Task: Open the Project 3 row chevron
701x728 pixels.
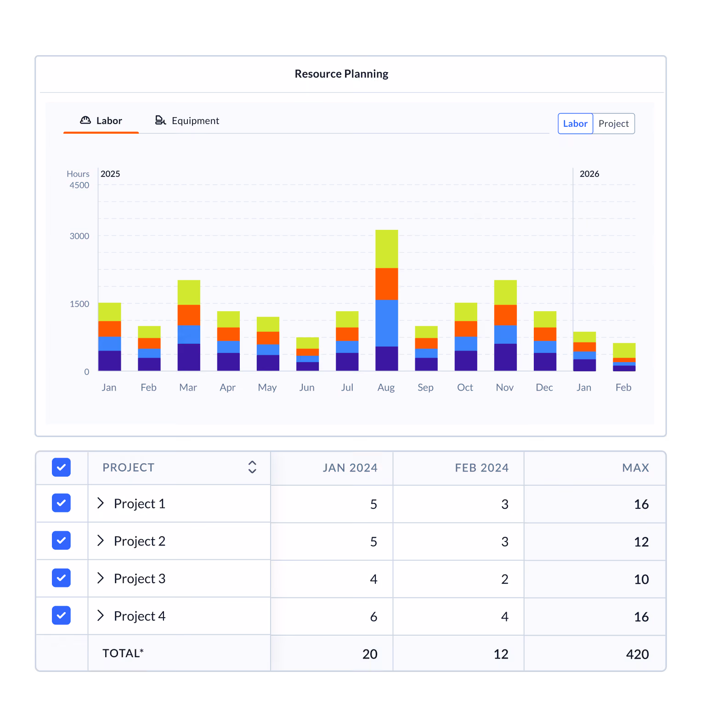Action: tap(101, 578)
